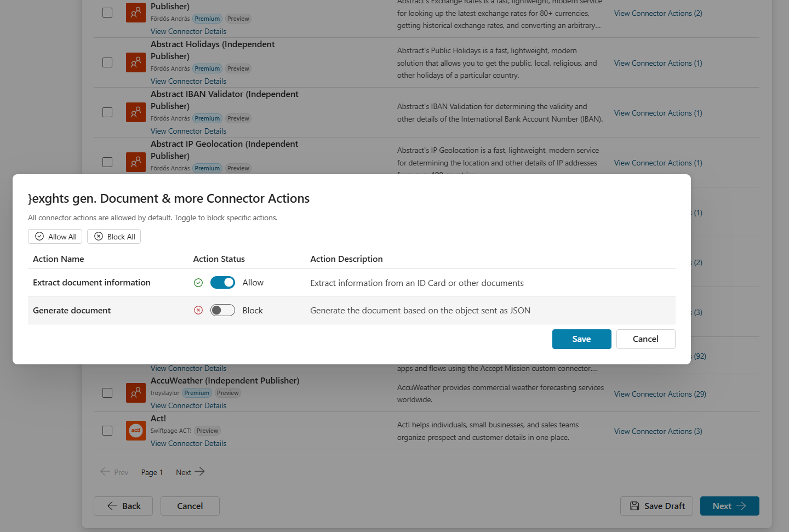Viewport: 789px width, 532px height.
Task: Open View Connector Details for AccuWeather
Action: point(188,405)
